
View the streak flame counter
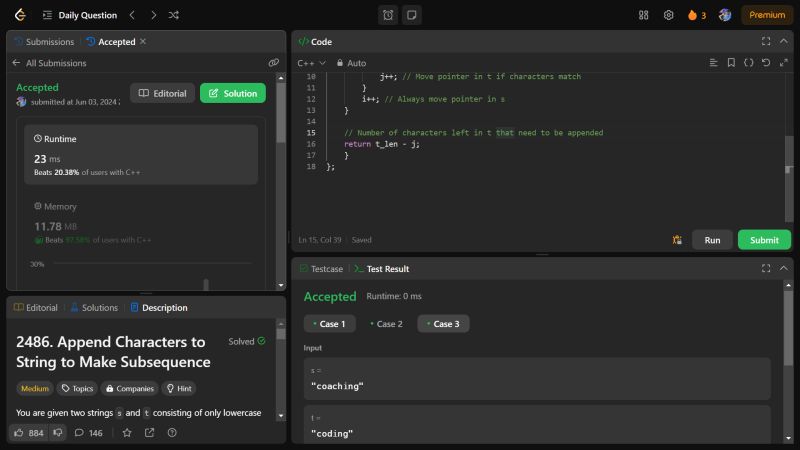pyautogui.click(x=697, y=15)
